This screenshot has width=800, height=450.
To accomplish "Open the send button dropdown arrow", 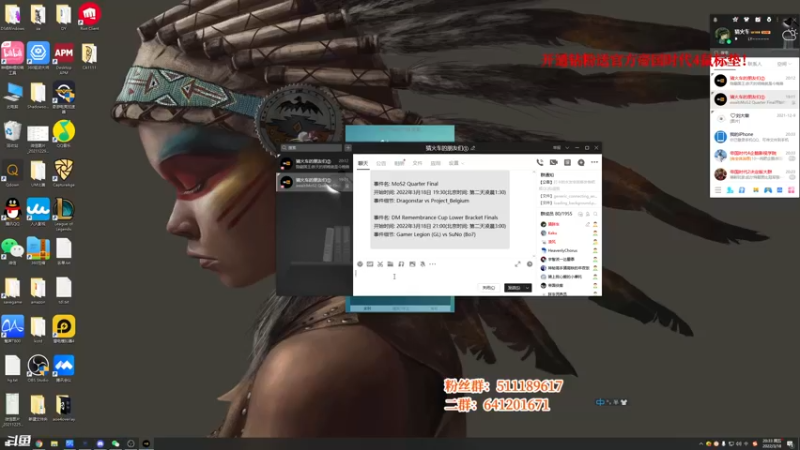I will tap(528, 288).
